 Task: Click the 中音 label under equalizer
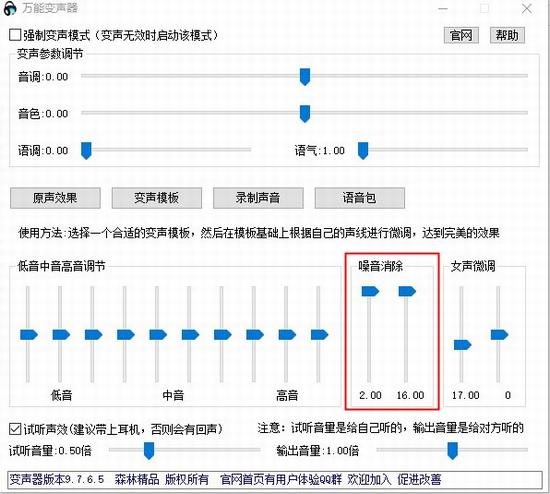(173, 395)
